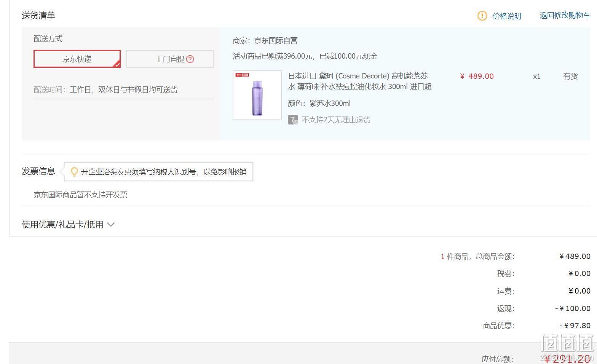The width and height of the screenshot is (597, 364).
Task: Open the 价格说明 link
Action: (507, 16)
